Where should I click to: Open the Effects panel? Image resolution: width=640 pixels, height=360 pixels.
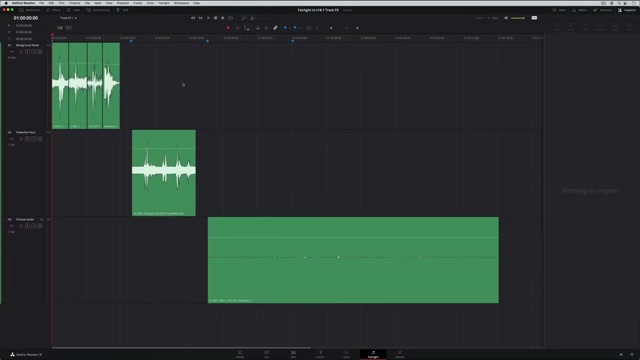click(53, 10)
